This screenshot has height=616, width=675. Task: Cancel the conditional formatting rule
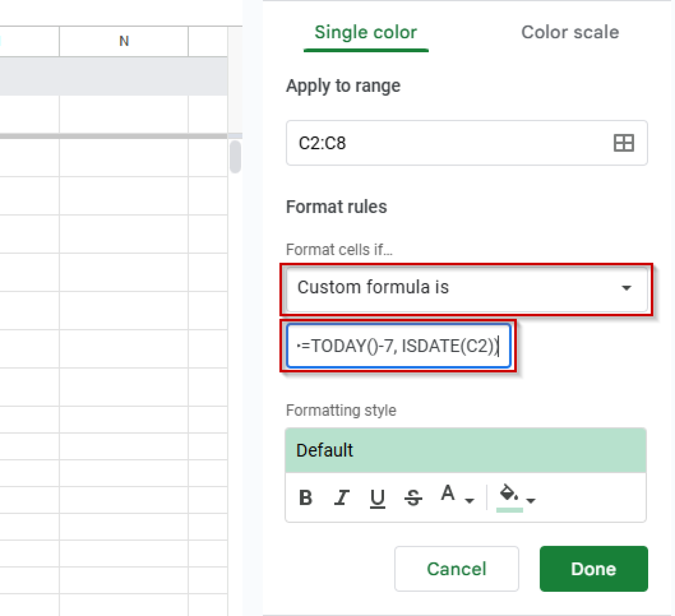tap(456, 569)
